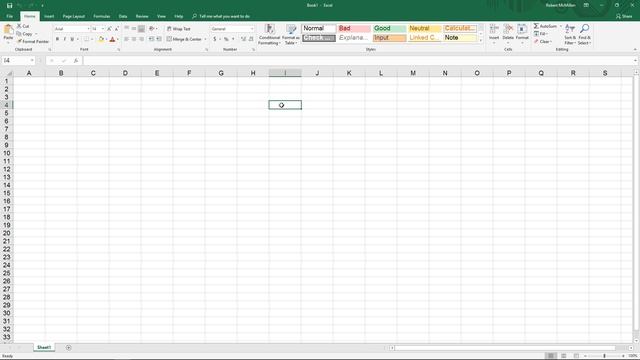Click the Share button

click(x=624, y=16)
